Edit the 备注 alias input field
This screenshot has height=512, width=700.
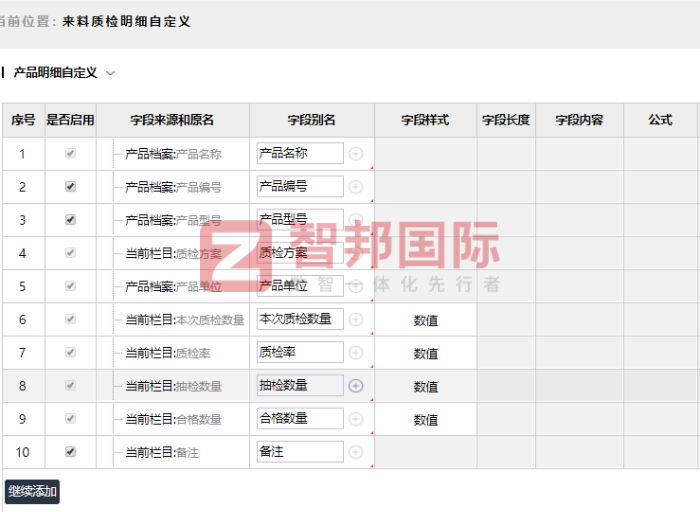point(300,452)
